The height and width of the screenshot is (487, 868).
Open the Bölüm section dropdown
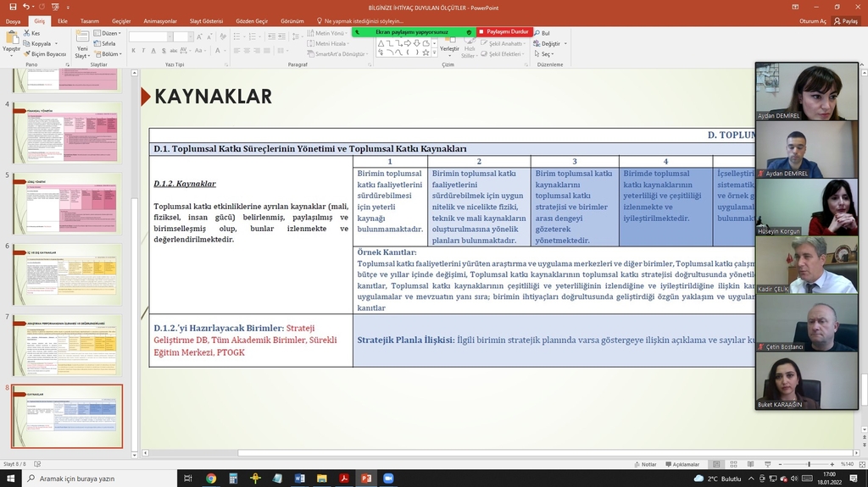coord(110,53)
